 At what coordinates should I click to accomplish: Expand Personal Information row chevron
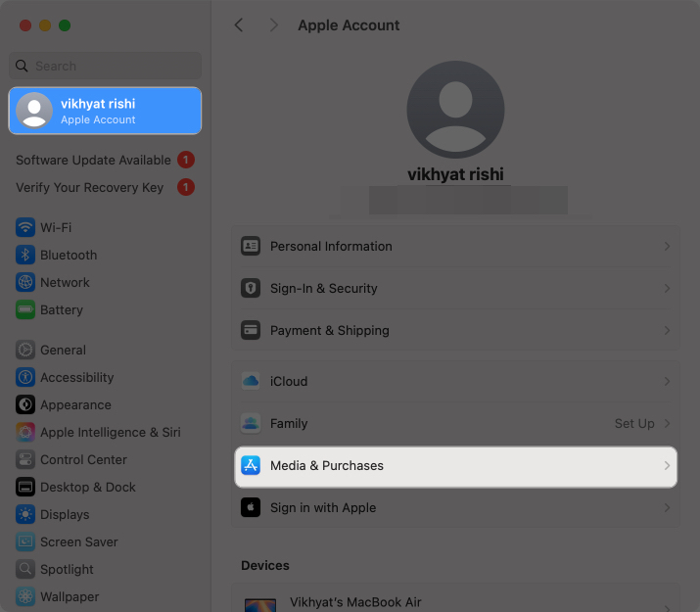[x=667, y=246]
